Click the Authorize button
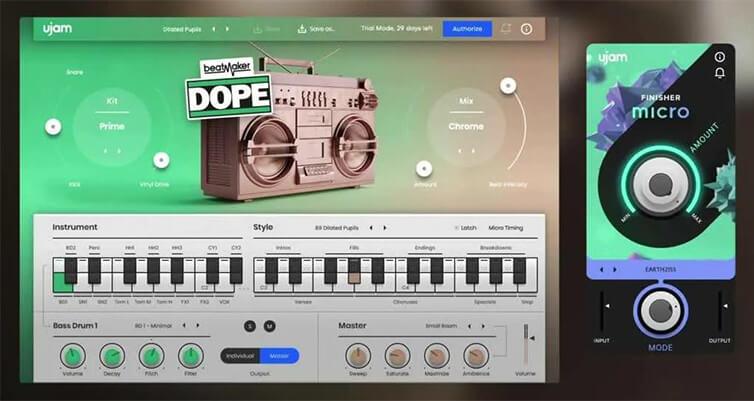The height and width of the screenshot is (401, 754). click(x=466, y=29)
